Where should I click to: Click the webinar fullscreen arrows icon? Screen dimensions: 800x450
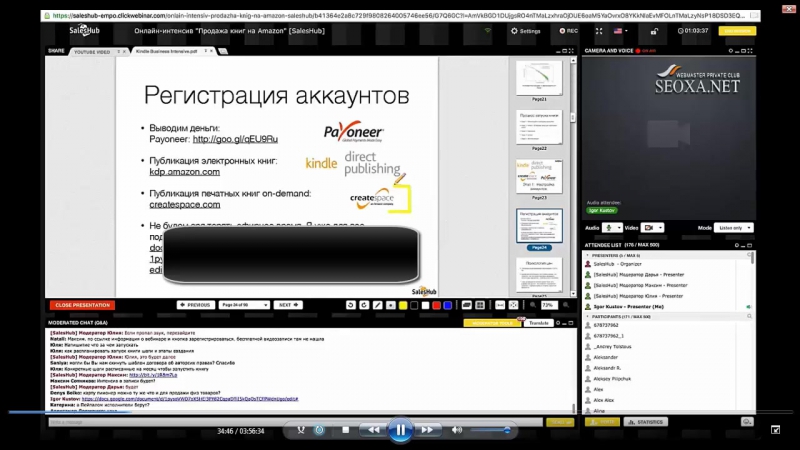599,31
